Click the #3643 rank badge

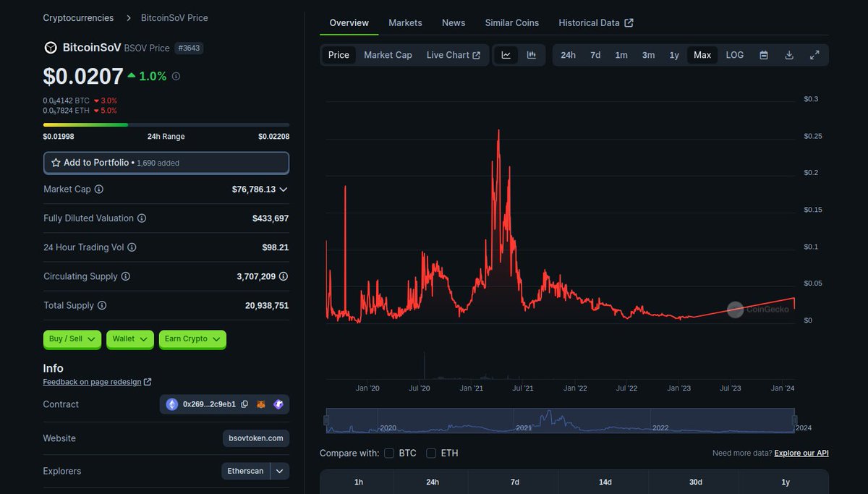(190, 48)
